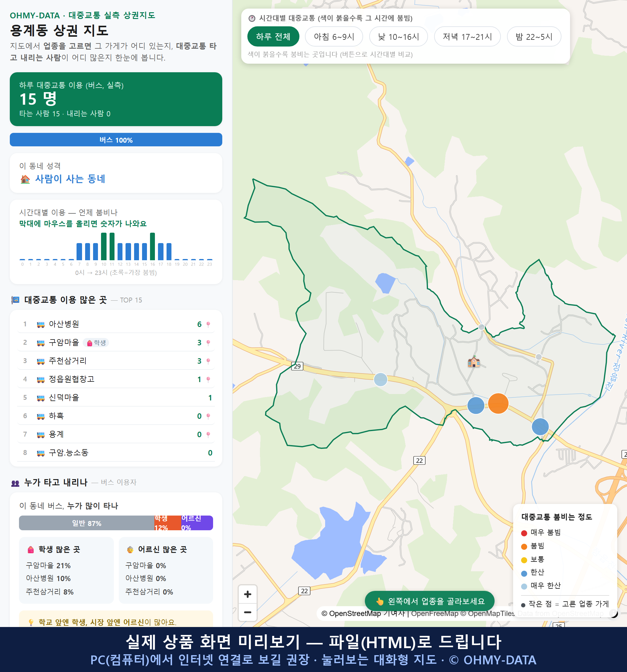This screenshot has height=672, width=627.
Task: Click the map pin icon in 정읍원협창고 row
Action: pos(208,380)
